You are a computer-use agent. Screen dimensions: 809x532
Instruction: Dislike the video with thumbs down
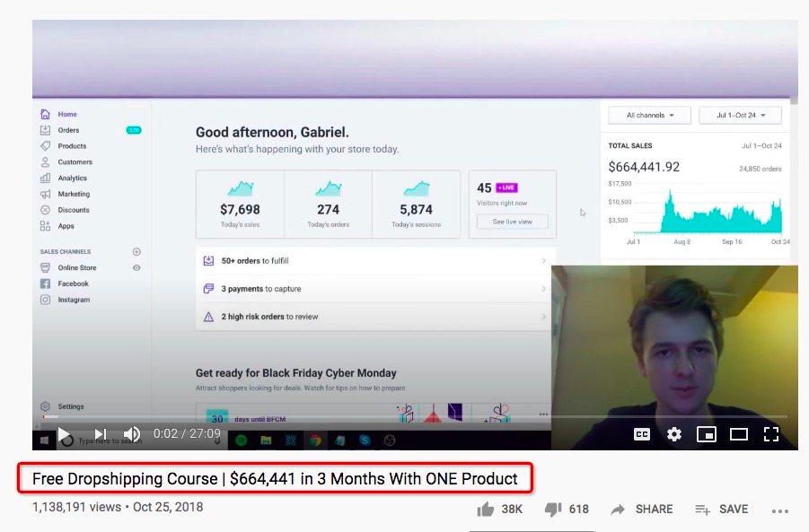[553, 510]
